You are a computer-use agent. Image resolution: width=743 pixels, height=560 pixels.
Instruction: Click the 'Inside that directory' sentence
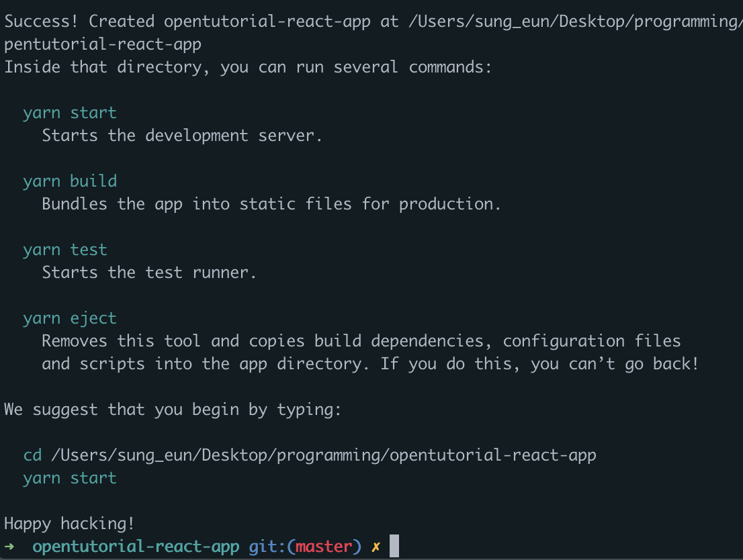click(248, 67)
